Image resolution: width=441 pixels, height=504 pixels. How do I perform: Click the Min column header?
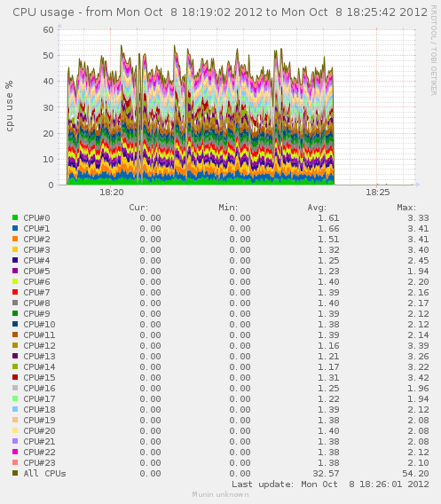228,208
